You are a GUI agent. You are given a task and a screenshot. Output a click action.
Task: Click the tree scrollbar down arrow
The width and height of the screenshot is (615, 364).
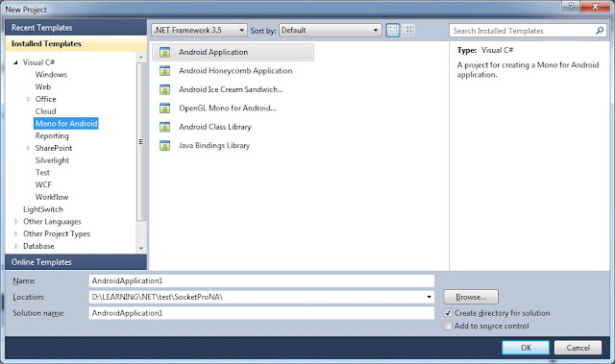click(141, 249)
